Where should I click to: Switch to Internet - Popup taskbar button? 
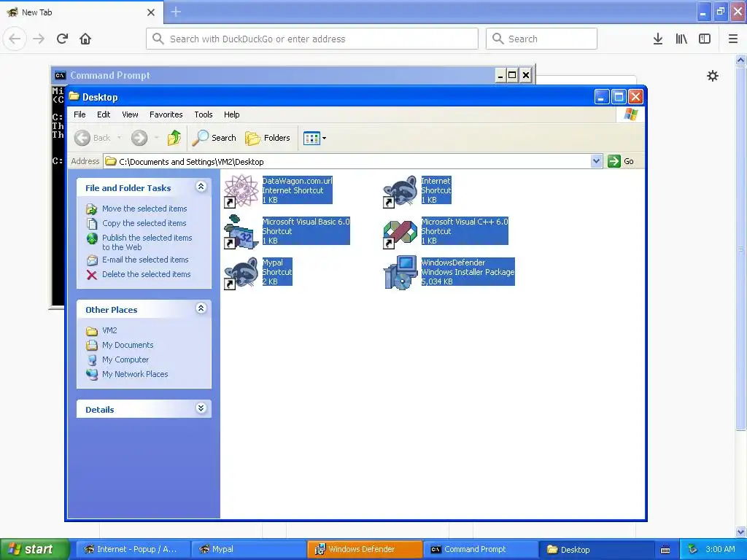tap(133, 549)
